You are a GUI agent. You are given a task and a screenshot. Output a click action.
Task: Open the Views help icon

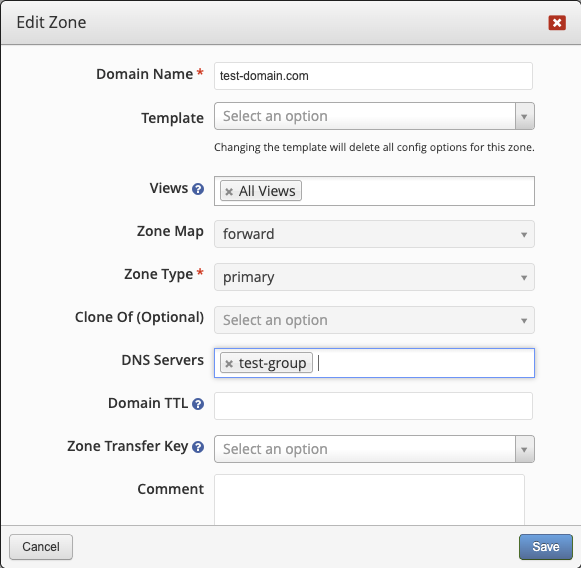pos(198,189)
